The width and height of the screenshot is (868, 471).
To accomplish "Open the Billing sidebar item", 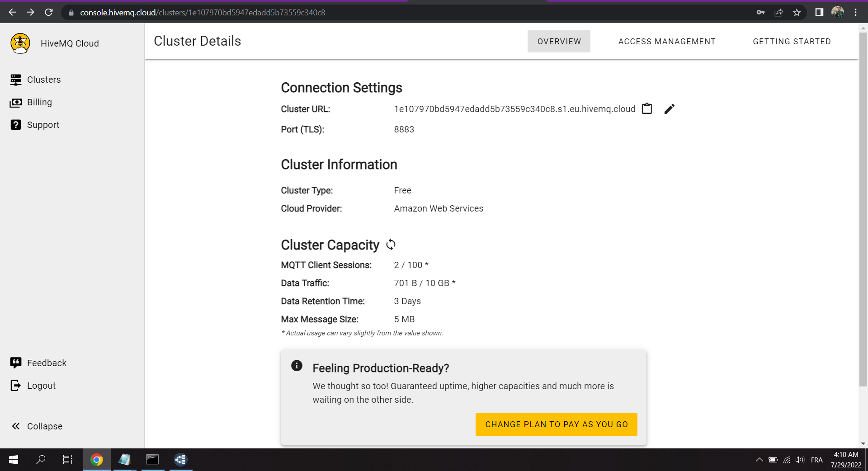I will (x=39, y=102).
